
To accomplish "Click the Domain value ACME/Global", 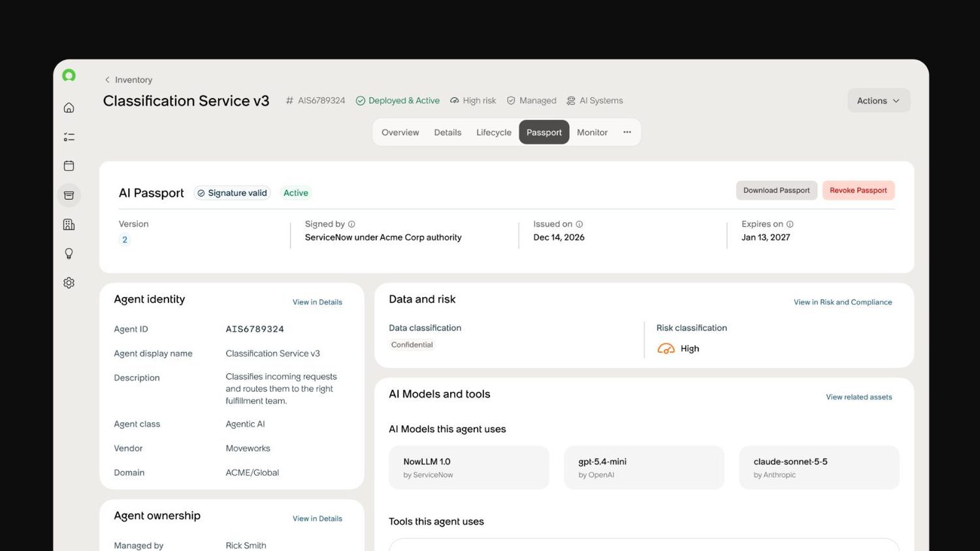I will [252, 473].
